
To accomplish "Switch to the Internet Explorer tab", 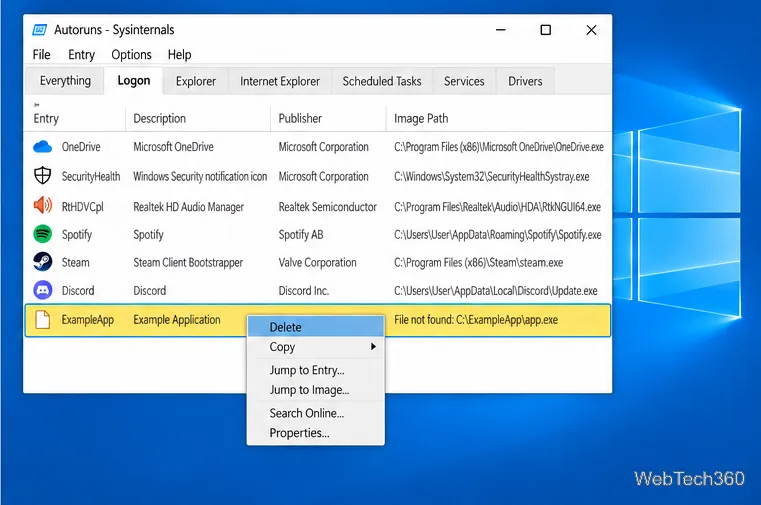I will coord(280,81).
